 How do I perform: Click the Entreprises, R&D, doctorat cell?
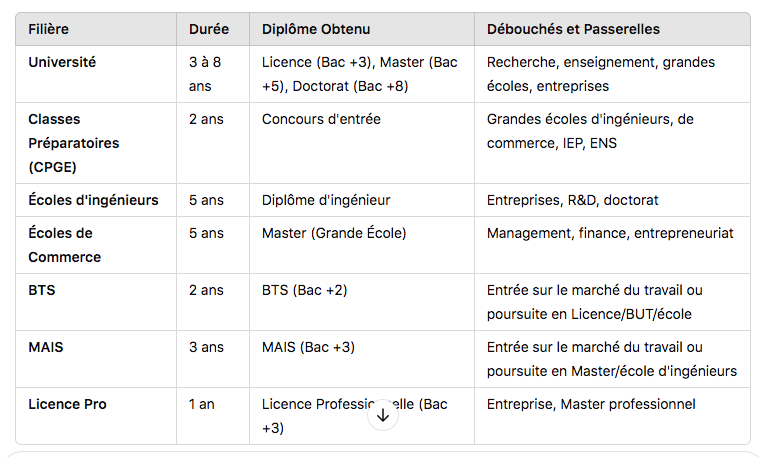click(x=572, y=200)
